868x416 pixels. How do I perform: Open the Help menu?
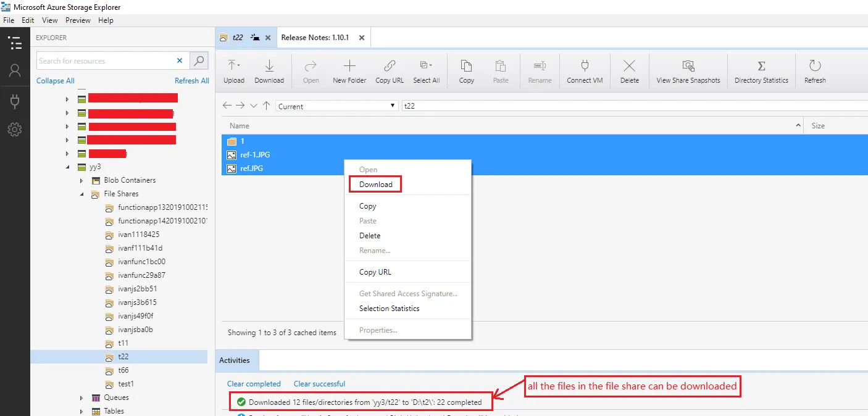(106, 20)
